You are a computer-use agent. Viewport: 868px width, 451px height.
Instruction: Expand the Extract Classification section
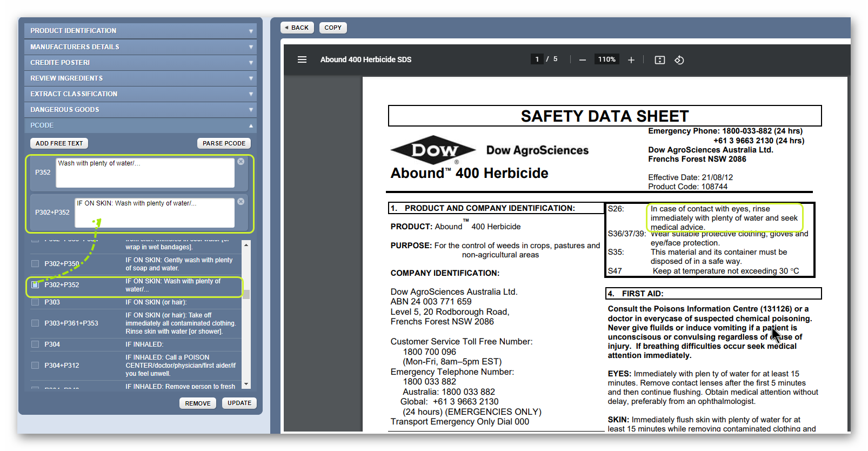[141, 94]
